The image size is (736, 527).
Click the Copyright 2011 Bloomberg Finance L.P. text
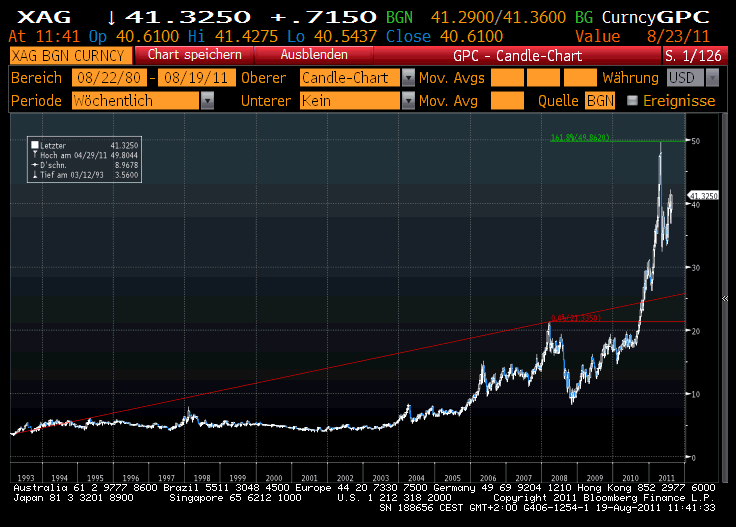pyautogui.click(x=604, y=497)
